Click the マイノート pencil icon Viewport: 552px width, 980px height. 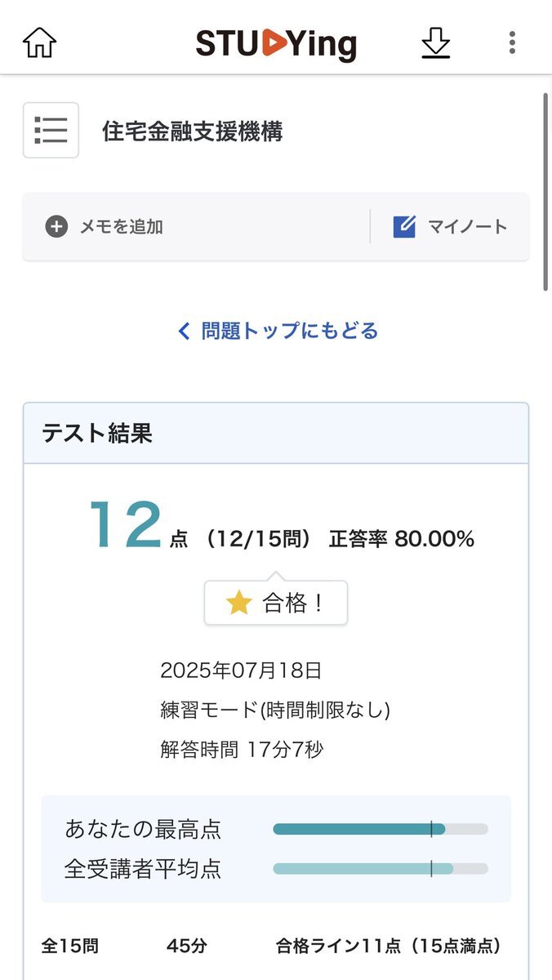404,226
